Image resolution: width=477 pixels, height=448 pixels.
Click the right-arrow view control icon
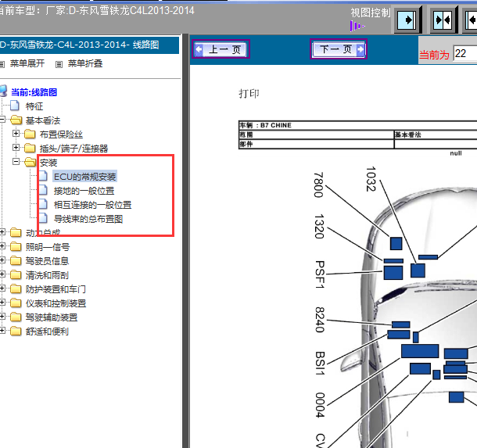(x=407, y=20)
